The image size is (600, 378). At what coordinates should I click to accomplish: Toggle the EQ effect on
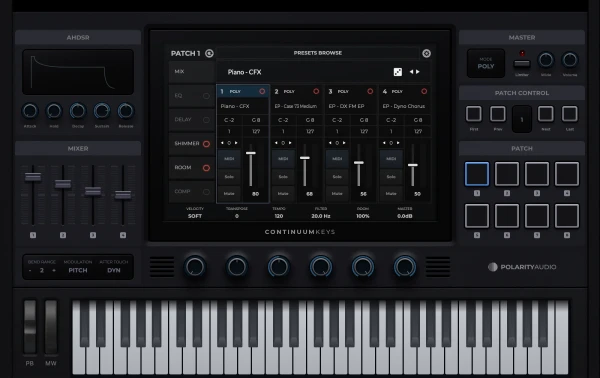(206, 96)
